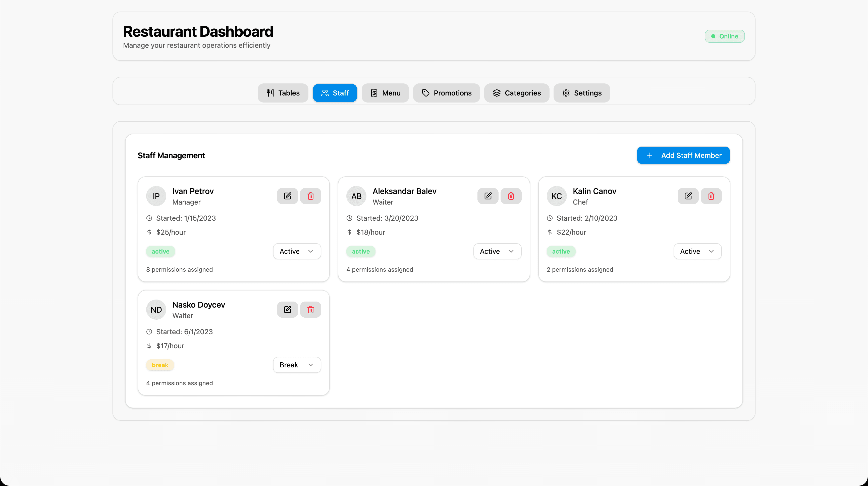The image size is (868, 486).
Task: Open the Menu tab
Action: [x=385, y=93]
